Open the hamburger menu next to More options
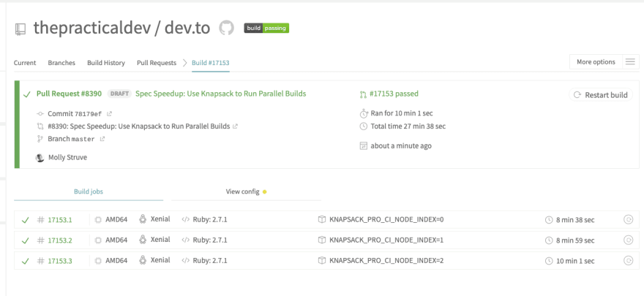Screen dimensions: 644x296 (630, 62)
